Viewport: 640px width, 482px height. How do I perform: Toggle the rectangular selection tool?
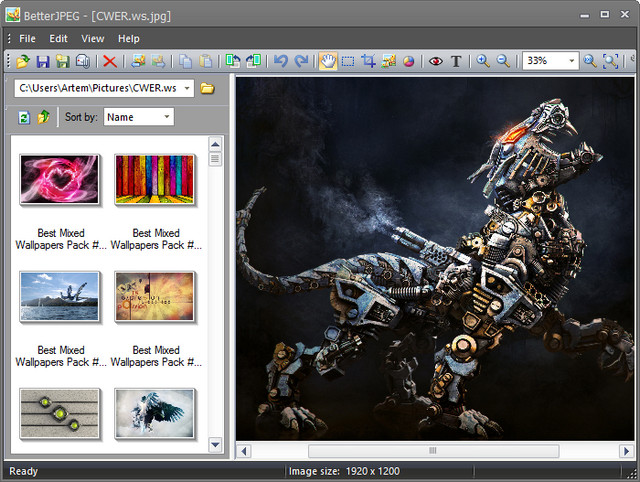point(348,61)
